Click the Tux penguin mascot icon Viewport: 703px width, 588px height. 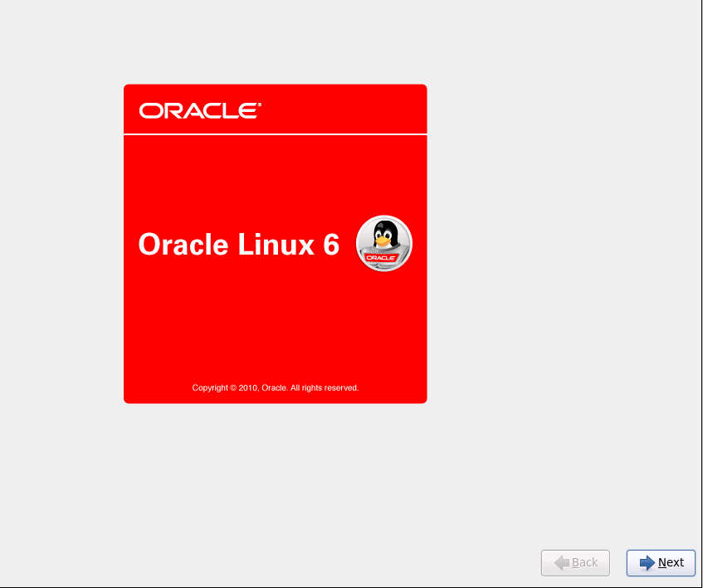pyautogui.click(x=383, y=237)
